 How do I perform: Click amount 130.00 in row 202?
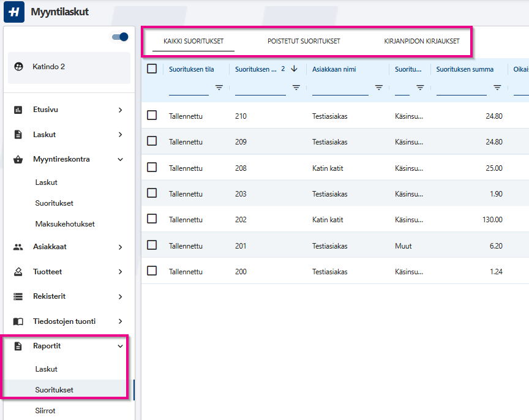[492, 220]
